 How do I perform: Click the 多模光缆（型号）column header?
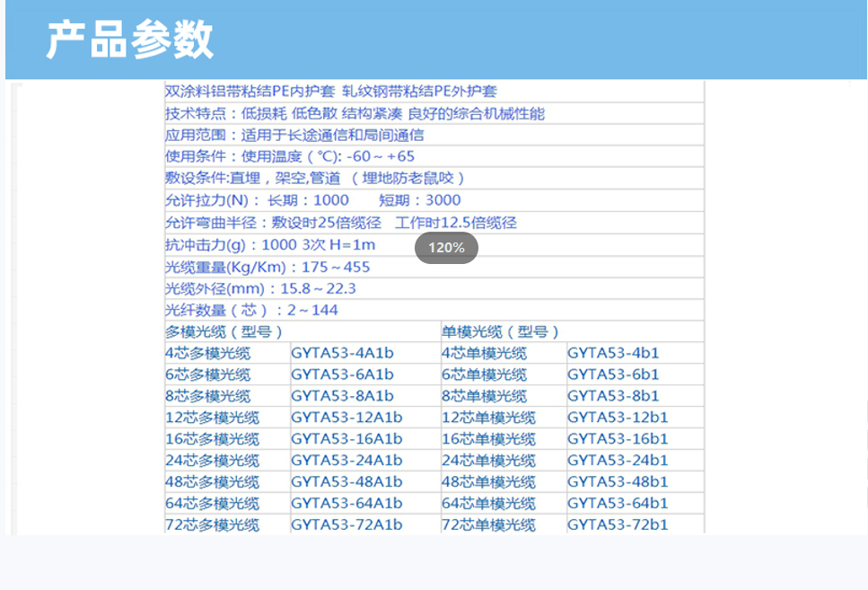click(224, 331)
